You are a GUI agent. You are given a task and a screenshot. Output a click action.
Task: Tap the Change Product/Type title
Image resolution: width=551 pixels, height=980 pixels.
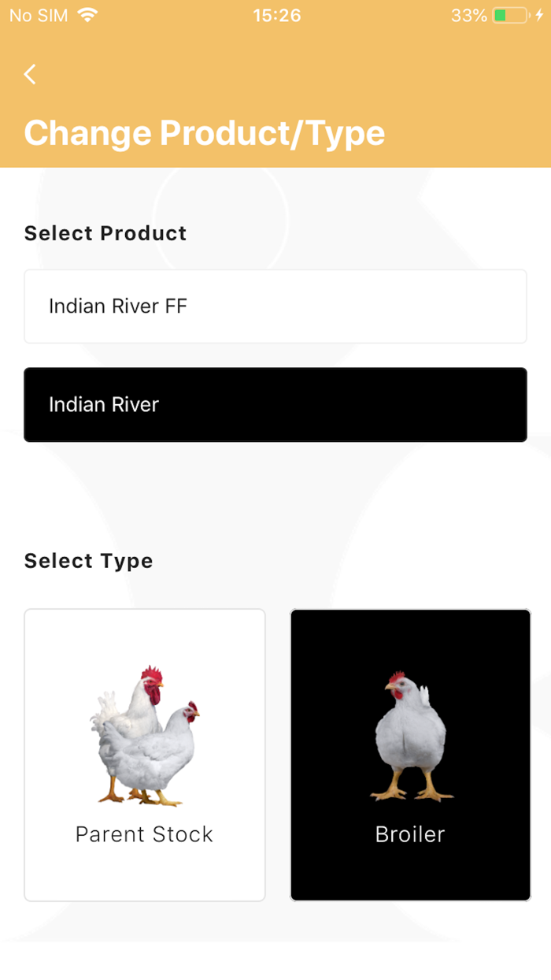pyautogui.click(x=205, y=132)
